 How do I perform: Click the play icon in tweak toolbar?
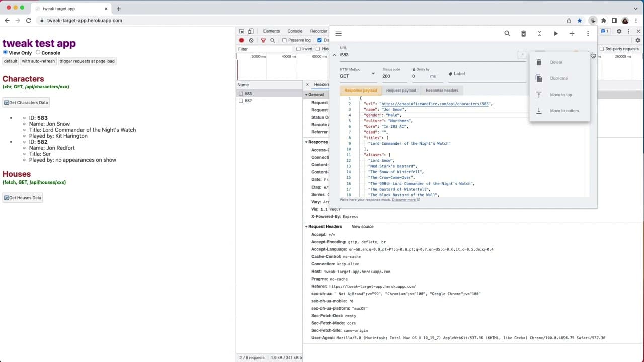click(555, 34)
